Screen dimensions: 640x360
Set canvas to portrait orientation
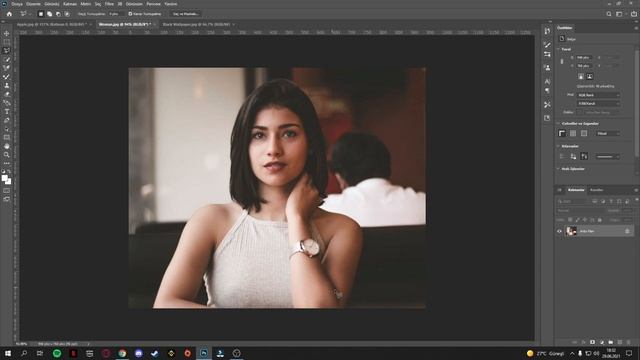581,76
